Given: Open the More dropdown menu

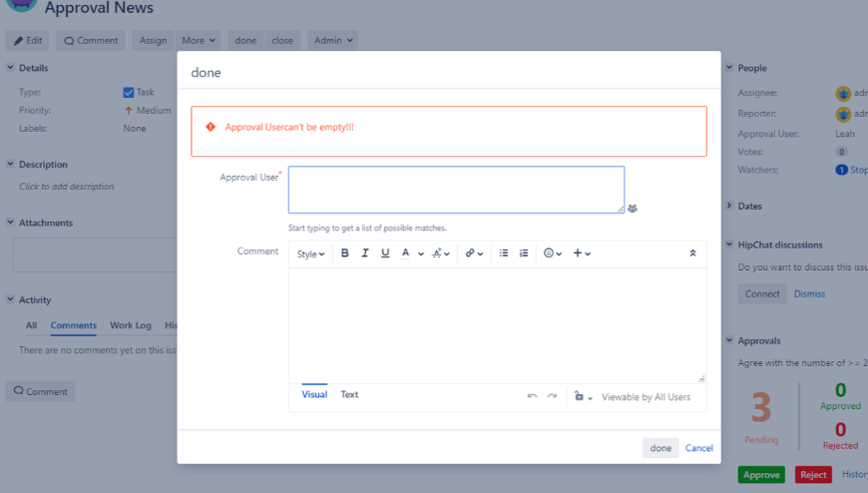Looking at the screenshot, I should tap(199, 41).
